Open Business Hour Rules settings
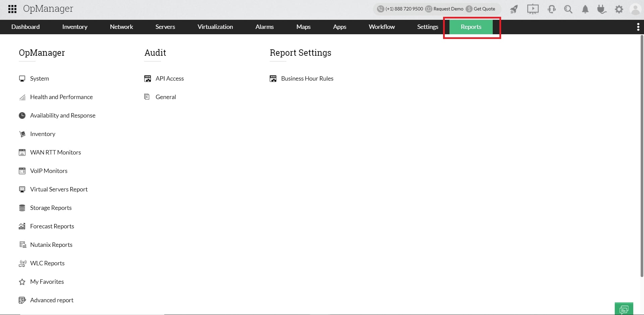Viewport: 644px width, 315px height. (307, 78)
